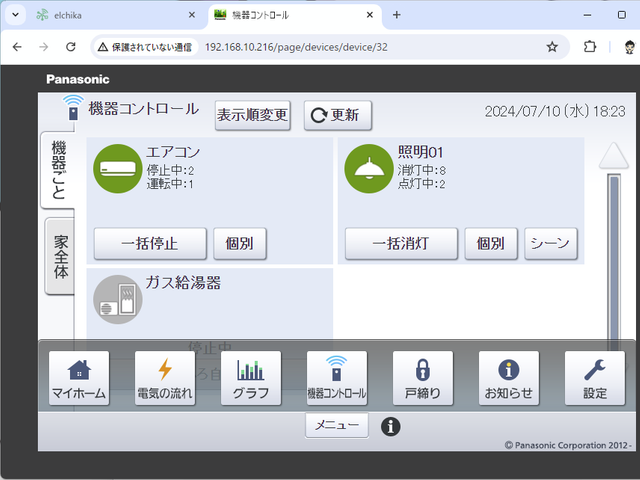Click the vertical scrollbar track
Viewport: 640px width, 480px height.
[x=614, y=261]
